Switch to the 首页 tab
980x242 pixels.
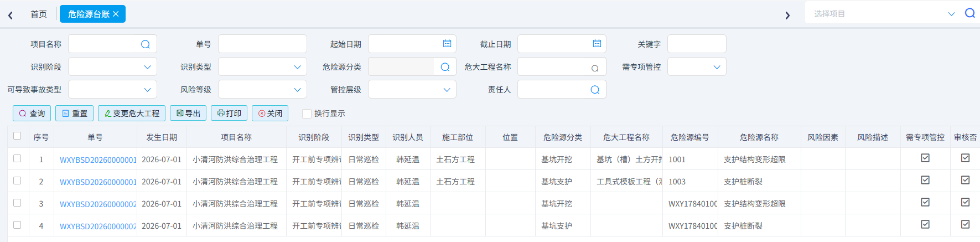[x=39, y=14]
